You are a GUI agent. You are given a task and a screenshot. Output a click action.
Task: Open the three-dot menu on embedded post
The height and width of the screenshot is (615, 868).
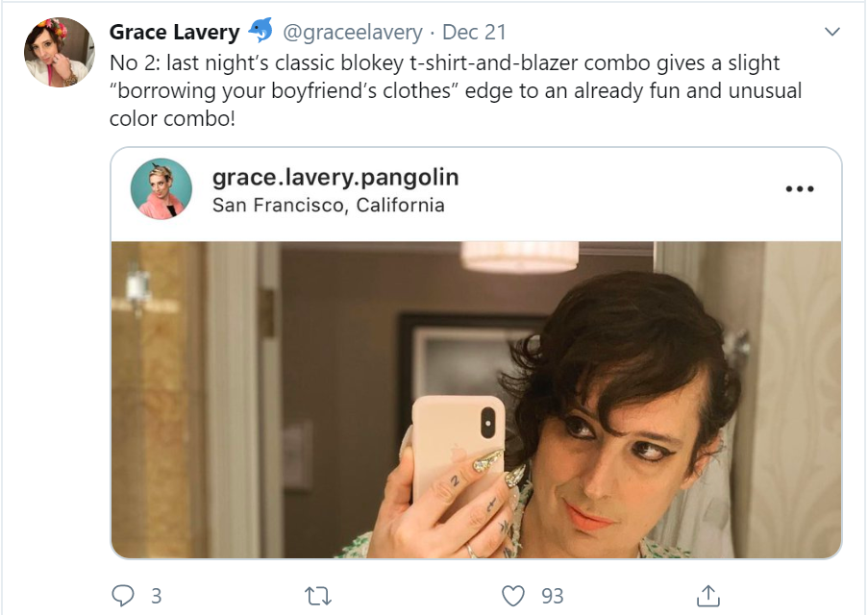click(x=799, y=189)
